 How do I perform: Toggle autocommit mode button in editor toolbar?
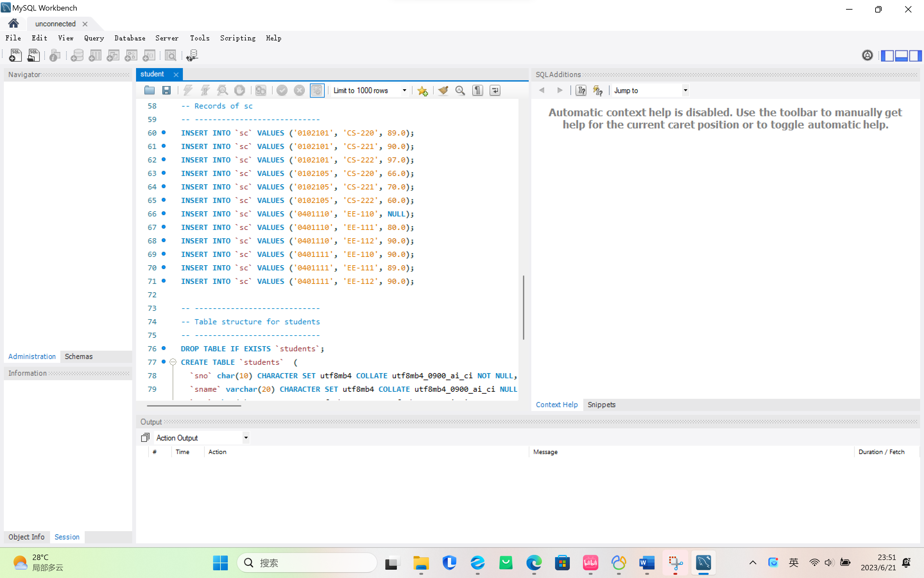317,90
